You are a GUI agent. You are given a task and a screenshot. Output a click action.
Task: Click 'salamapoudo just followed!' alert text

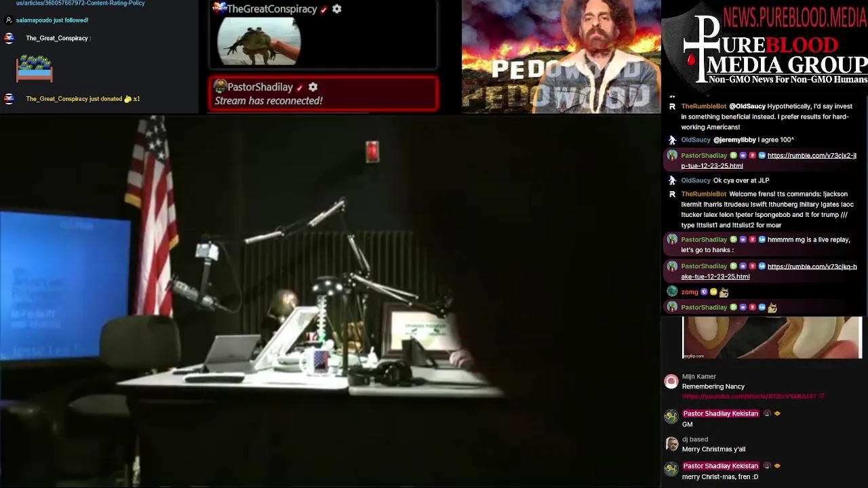(x=52, y=20)
